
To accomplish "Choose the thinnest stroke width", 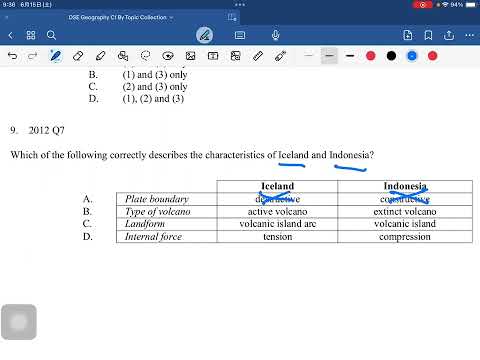I will click(x=309, y=56).
